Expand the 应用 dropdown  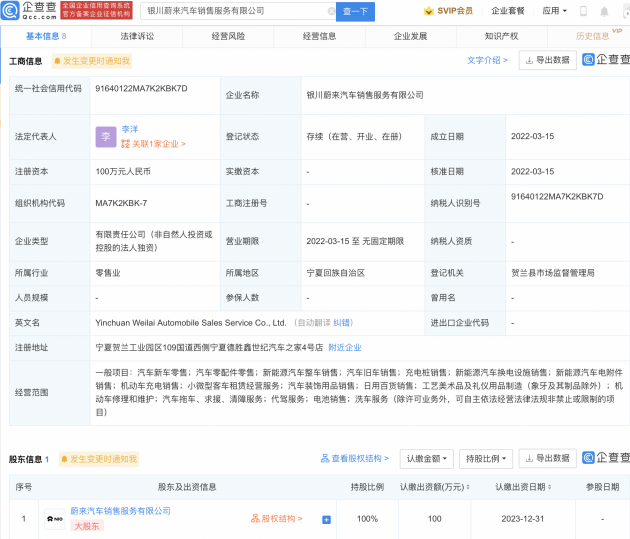point(554,11)
